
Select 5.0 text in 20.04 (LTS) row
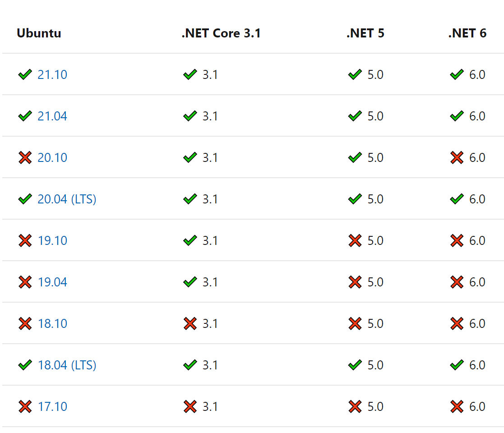click(x=375, y=199)
